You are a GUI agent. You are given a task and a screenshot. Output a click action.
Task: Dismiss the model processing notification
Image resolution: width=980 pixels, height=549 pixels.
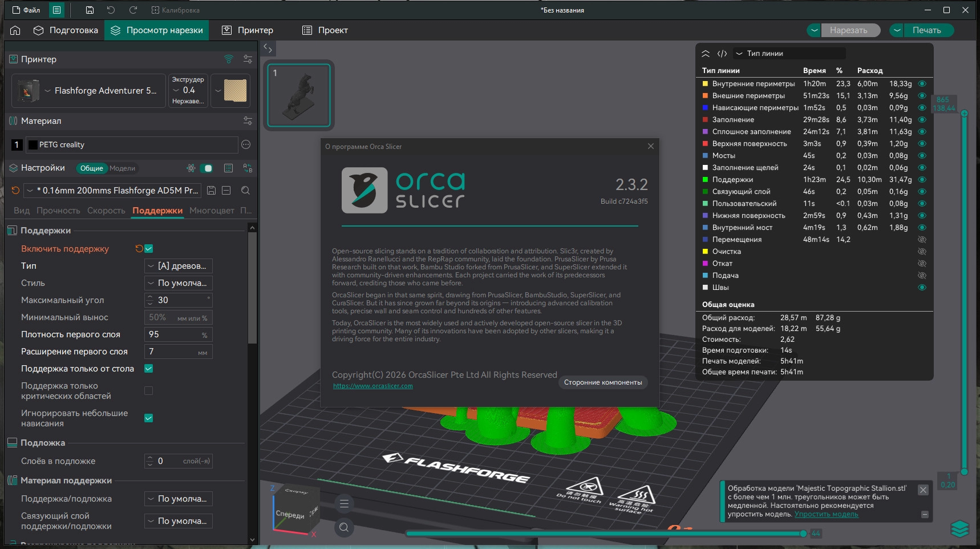[x=923, y=490]
